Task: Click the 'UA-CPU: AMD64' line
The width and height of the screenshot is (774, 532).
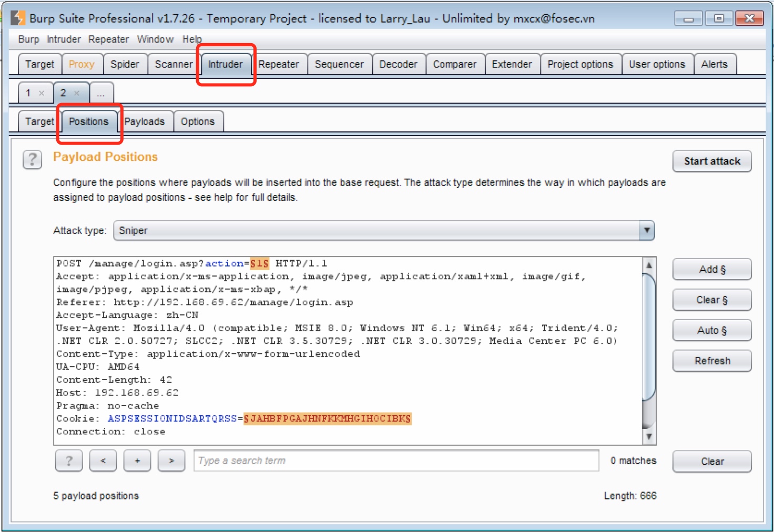Action: click(98, 367)
